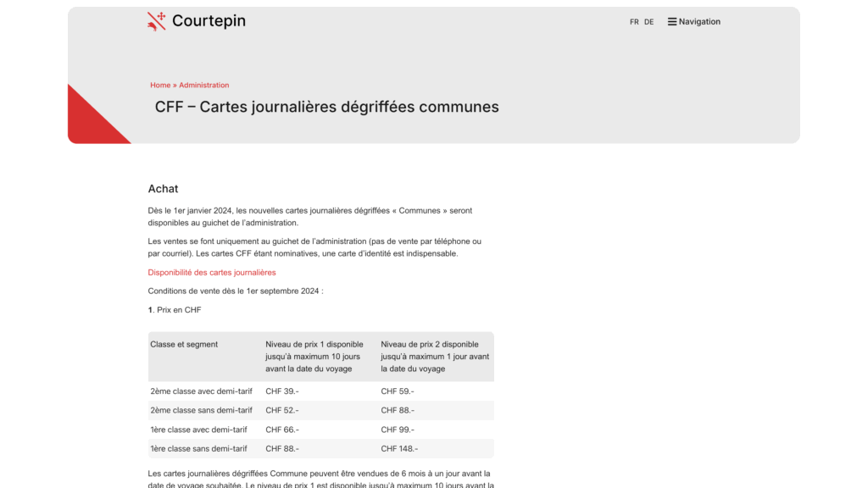The image size is (868, 488).
Task: Open the hamburger Navigation menu
Action: coord(693,21)
